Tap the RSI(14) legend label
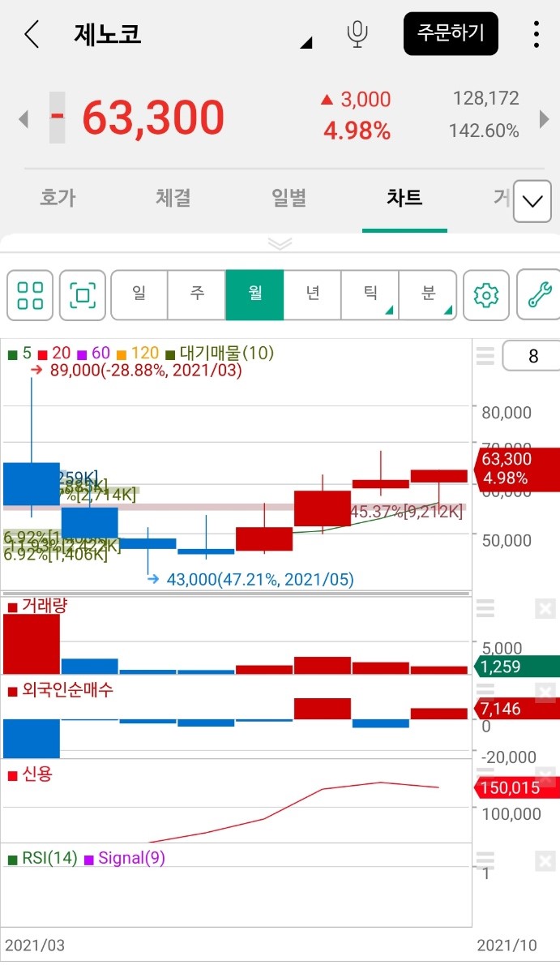The image size is (560, 965). (43, 858)
